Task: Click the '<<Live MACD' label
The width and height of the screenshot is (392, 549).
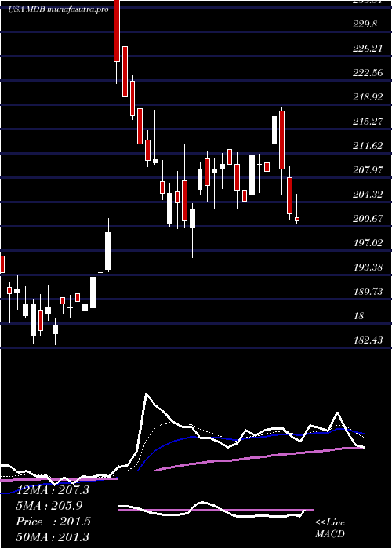Action: tap(330, 529)
